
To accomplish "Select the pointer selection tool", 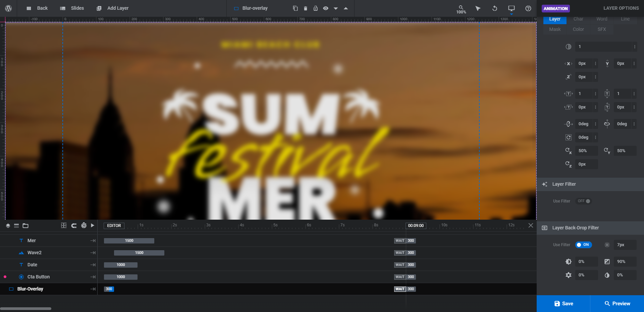I will point(478,8).
